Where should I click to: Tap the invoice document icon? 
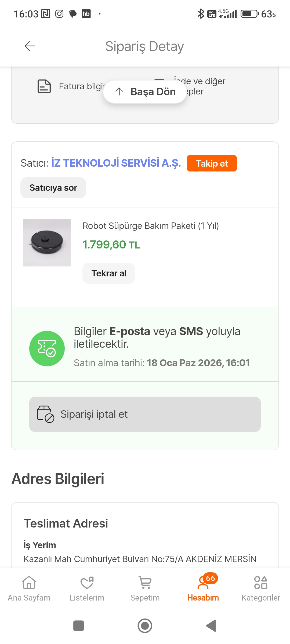(44, 86)
